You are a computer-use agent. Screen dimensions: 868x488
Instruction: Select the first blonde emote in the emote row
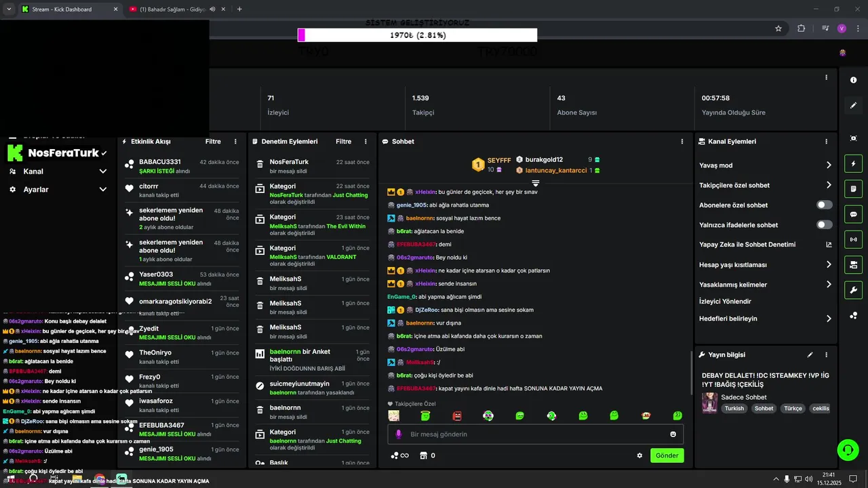tap(393, 415)
